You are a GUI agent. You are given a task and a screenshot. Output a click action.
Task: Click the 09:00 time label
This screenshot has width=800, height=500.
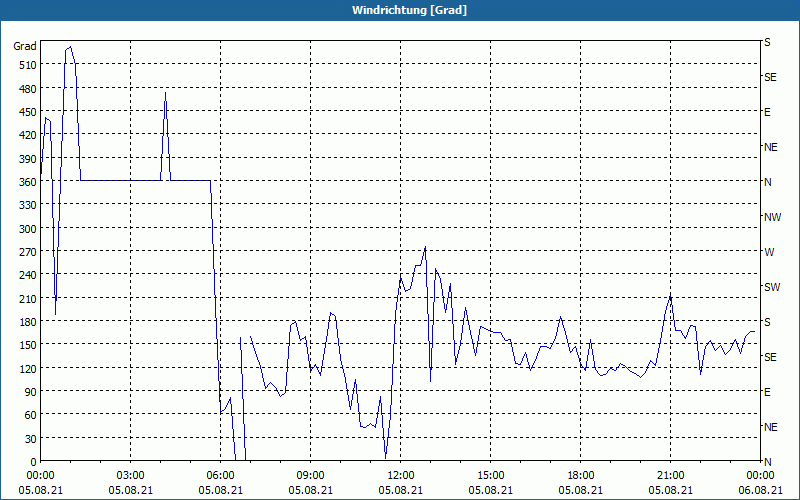click(311, 476)
